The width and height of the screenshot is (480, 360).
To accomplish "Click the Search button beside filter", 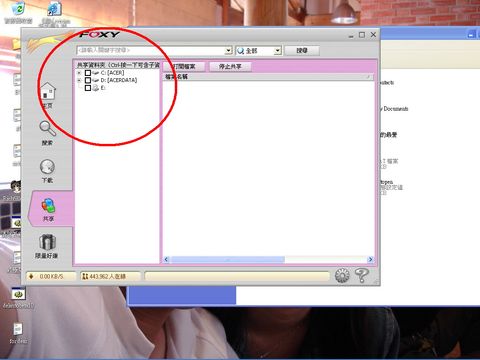I will pos(302,50).
